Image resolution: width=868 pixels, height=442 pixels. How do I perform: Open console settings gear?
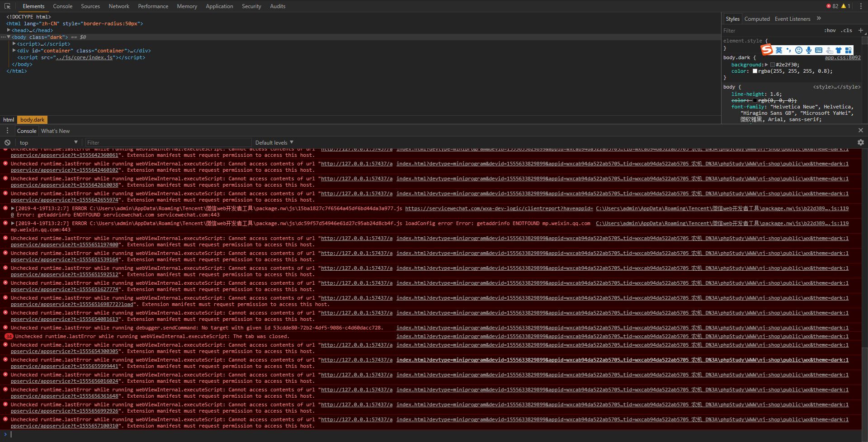tap(860, 142)
